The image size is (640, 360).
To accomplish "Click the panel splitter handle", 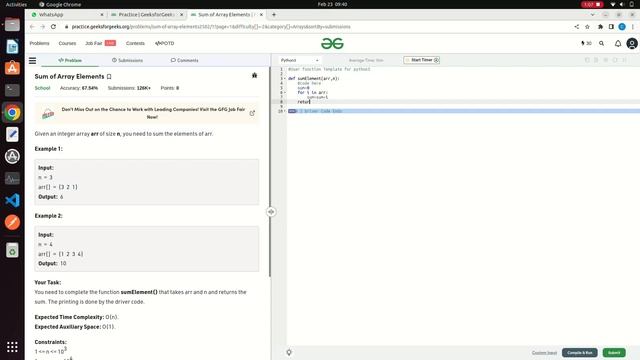I will tap(271, 212).
